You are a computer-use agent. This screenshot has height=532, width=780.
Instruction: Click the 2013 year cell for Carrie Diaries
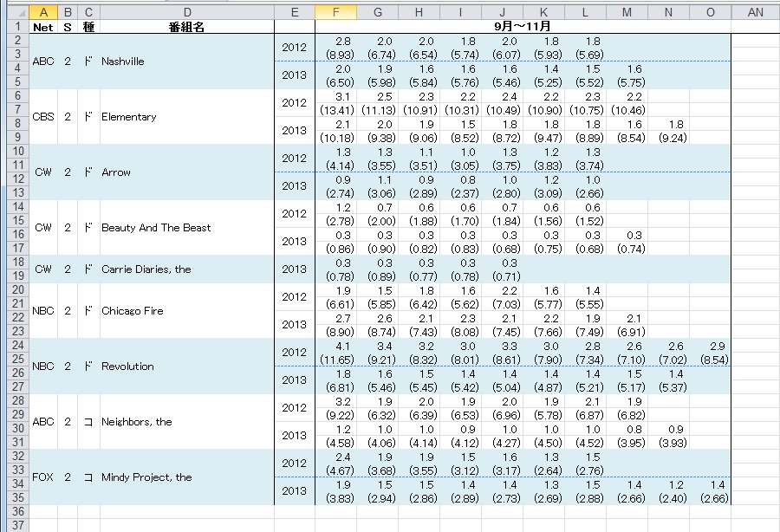(x=295, y=269)
